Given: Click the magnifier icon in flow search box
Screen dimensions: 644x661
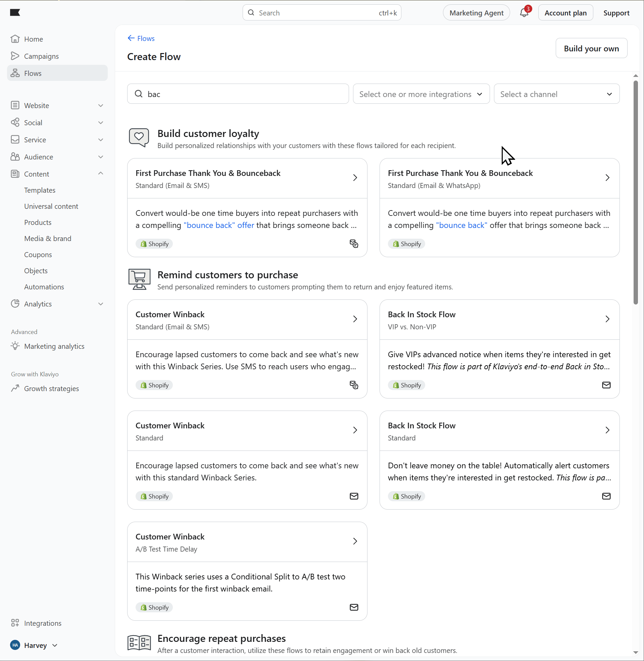Looking at the screenshot, I should point(139,94).
